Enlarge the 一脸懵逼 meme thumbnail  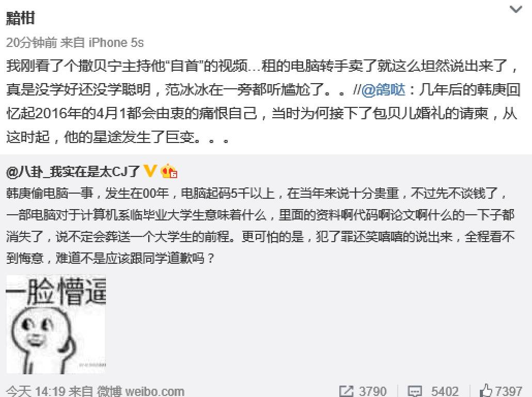[x=56, y=324]
